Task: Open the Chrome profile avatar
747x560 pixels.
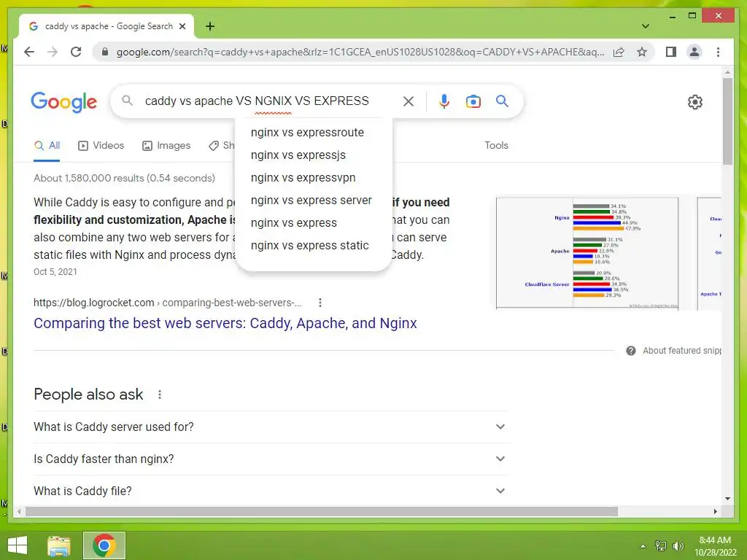Action: 694,52
